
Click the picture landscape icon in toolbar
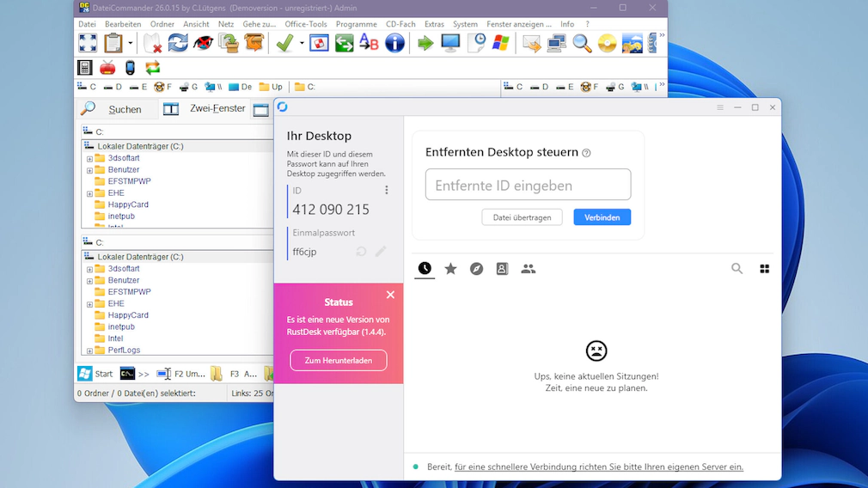pos(633,43)
